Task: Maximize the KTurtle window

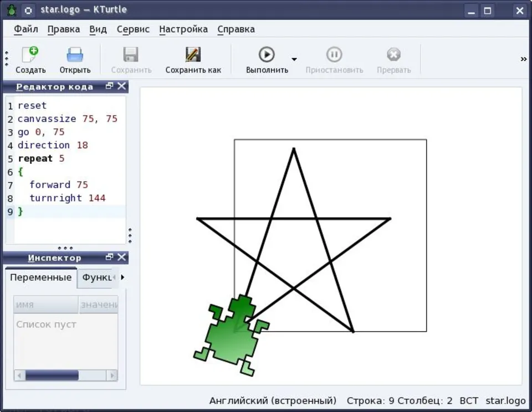Action: (x=488, y=11)
